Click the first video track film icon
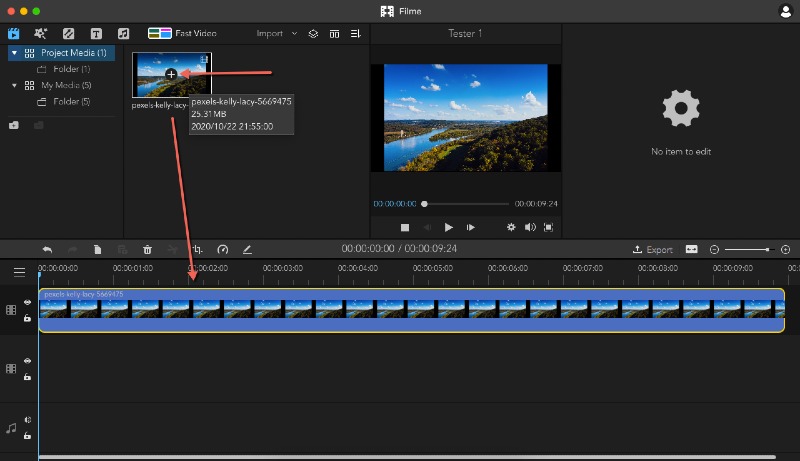This screenshot has height=461, width=800. [11, 310]
